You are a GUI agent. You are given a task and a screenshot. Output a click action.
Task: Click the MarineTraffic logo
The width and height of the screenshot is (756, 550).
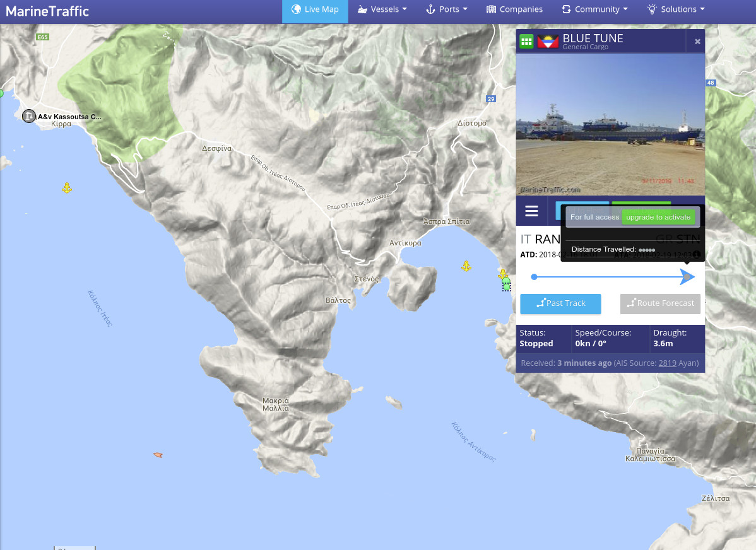tap(47, 11)
